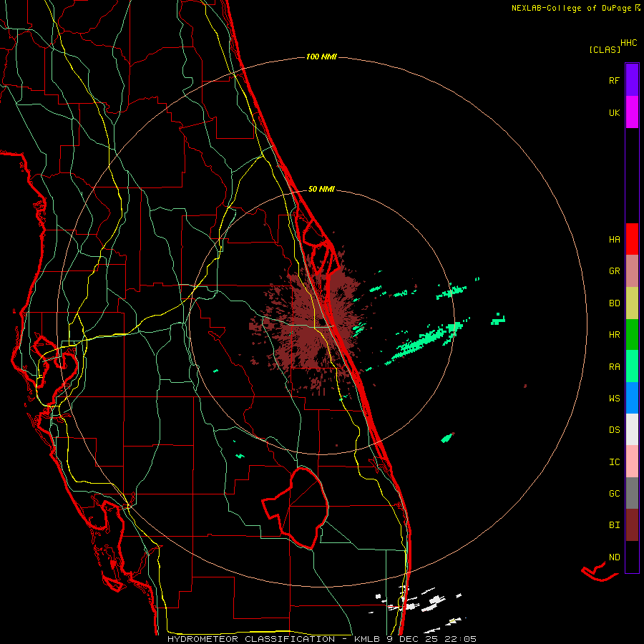Click the 'HHC' product label
Screen dimensions: 644x644
[629, 43]
